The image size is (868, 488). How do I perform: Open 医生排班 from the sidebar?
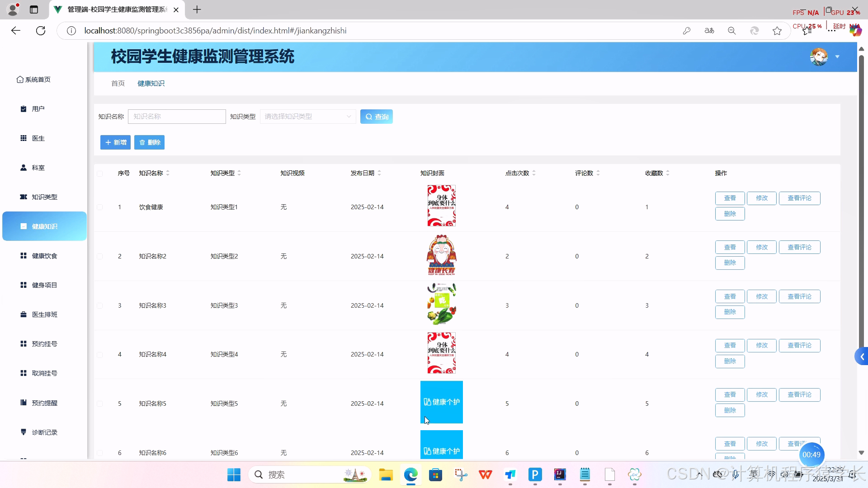[x=44, y=314]
